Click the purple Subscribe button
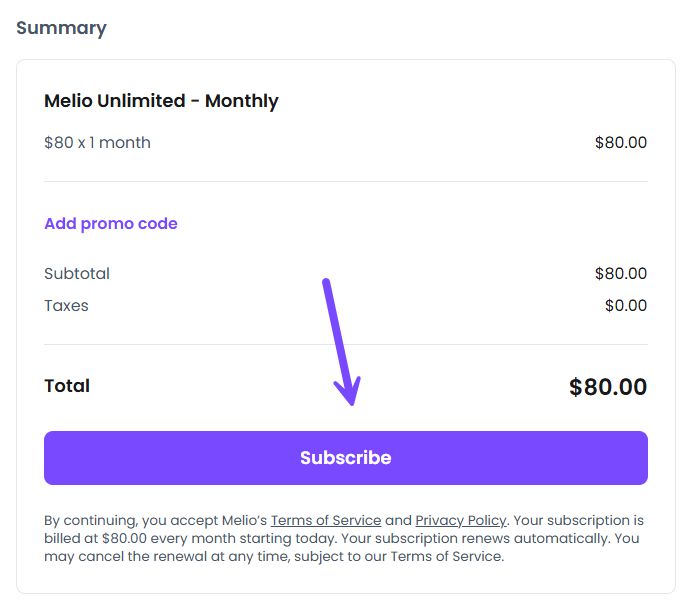Screen dimensions: 689x615 [345, 458]
